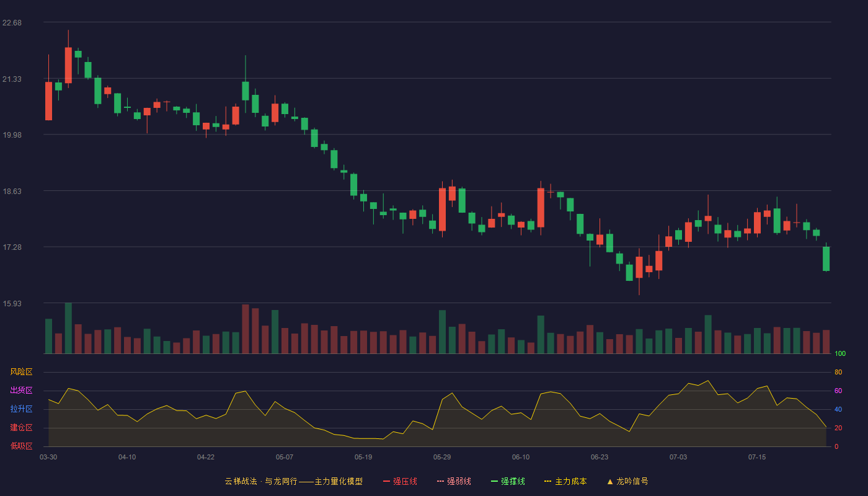868x496 pixels.
Task: Click the 0 indicator axis value
Action: coord(836,446)
